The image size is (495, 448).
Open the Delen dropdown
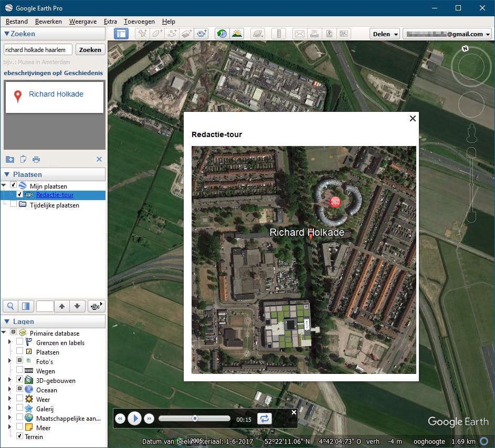(384, 34)
